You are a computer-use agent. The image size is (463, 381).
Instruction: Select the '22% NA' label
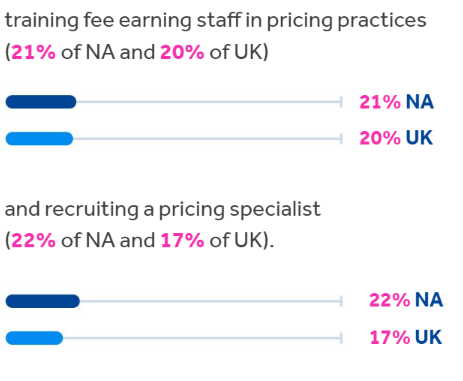coord(406,300)
